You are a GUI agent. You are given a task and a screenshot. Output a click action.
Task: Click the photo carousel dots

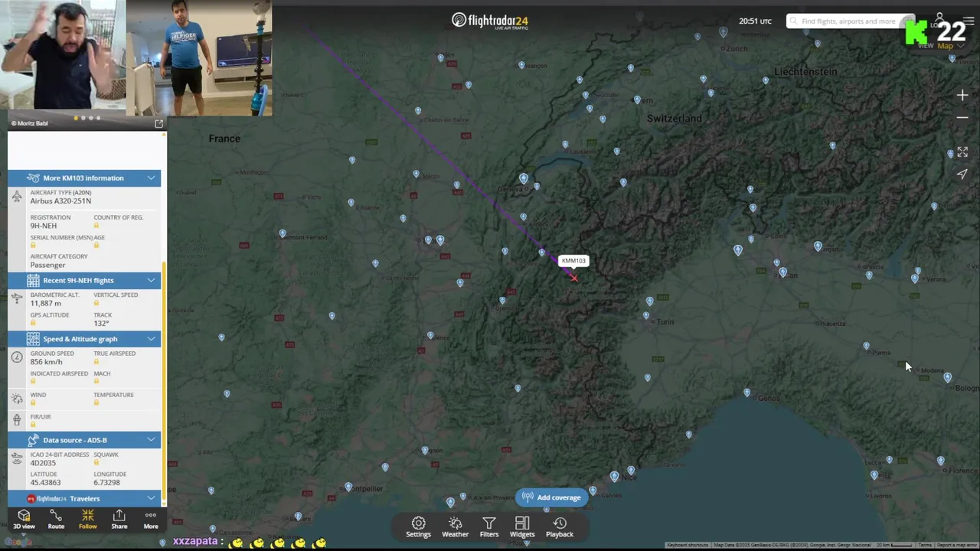coord(87,118)
